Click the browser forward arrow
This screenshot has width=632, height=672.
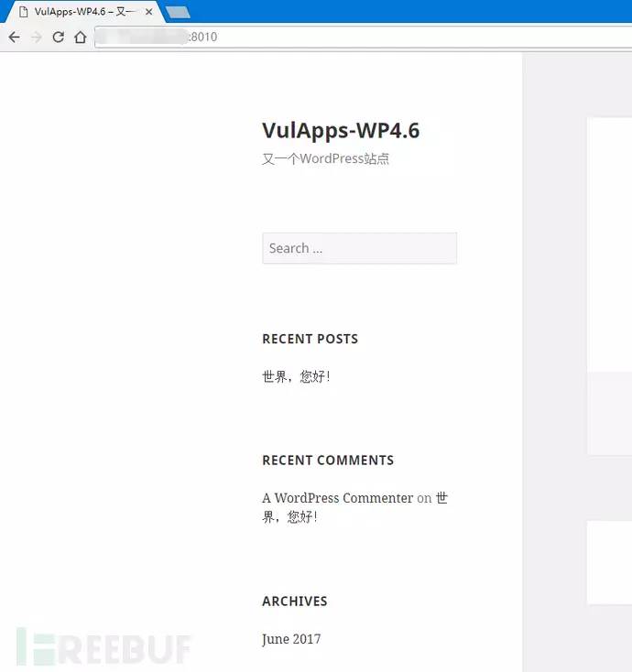(x=37, y=38)
